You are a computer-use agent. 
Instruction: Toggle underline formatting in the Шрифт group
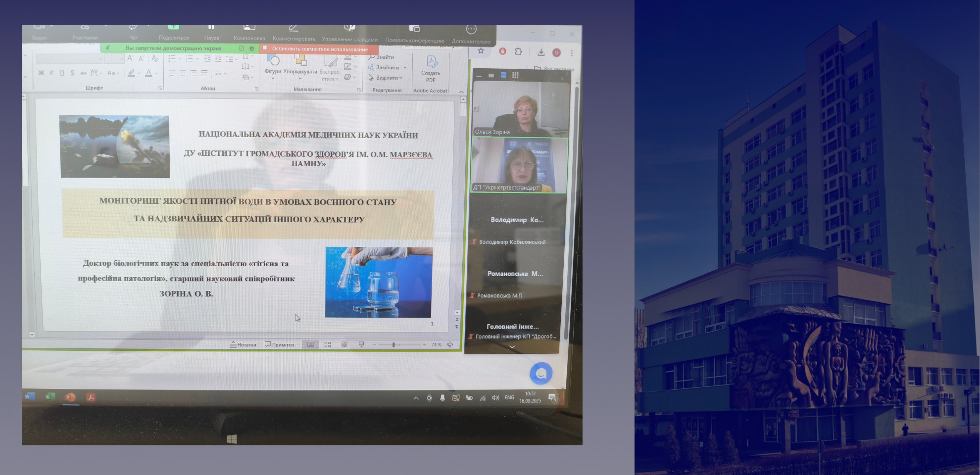pos(62,73)
